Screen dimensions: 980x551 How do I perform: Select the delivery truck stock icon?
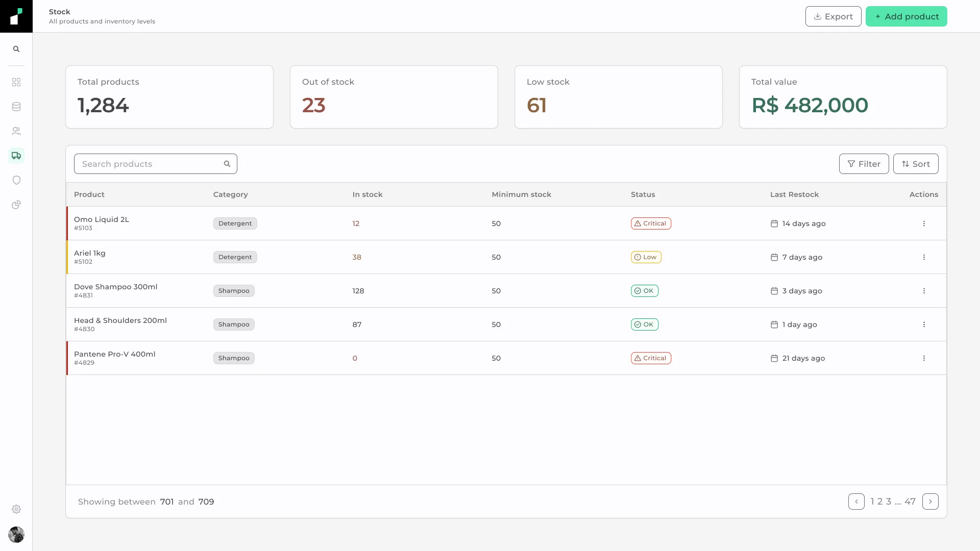tap(16, 156)
